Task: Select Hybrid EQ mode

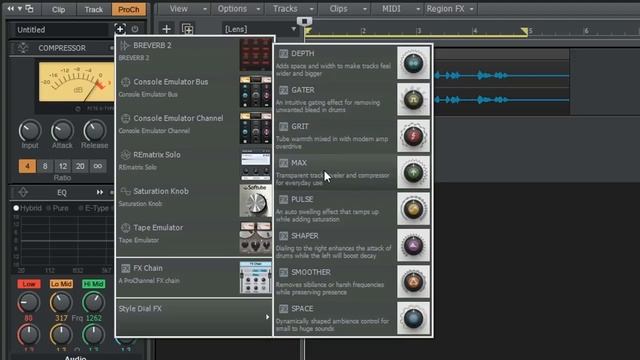Action: pyautogui.click(x=27, y=208)
